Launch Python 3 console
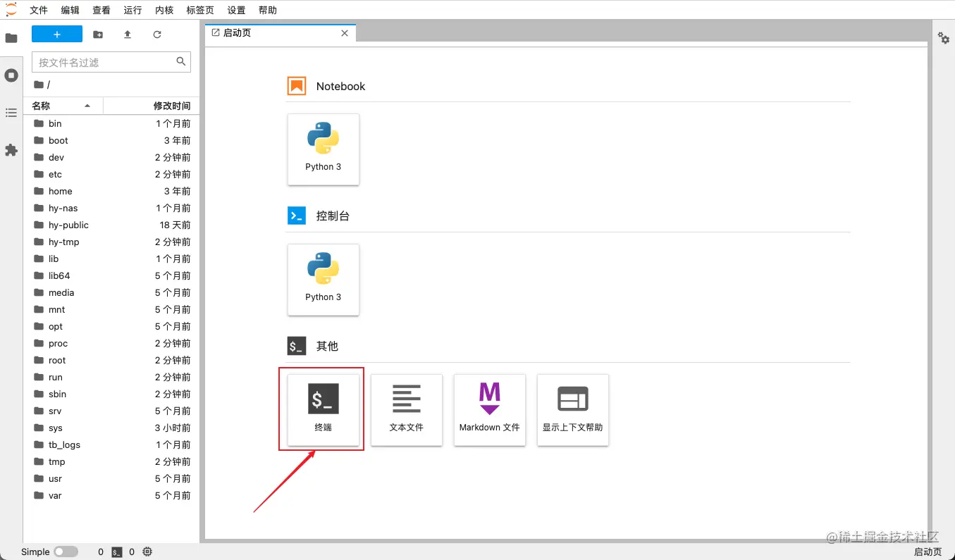This screenshot has height=560, width=955. pyautogui.click(x=324, y=280)
